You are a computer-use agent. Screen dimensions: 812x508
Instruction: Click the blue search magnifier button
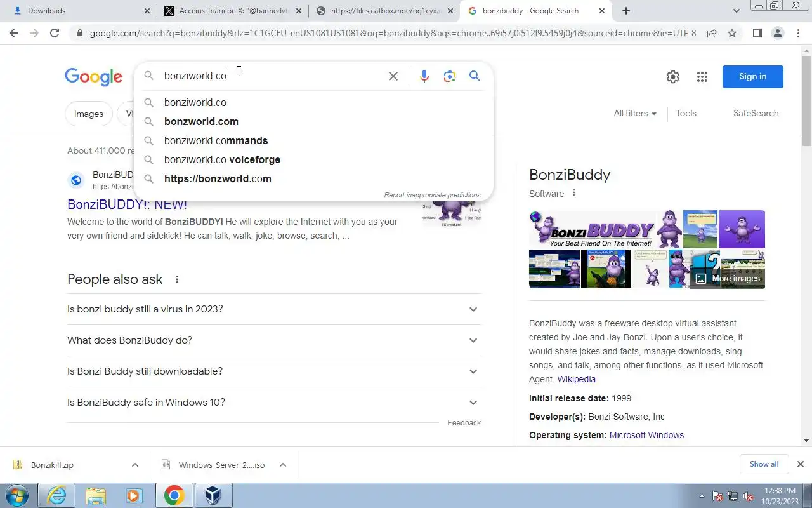click(x=475, y=76)
